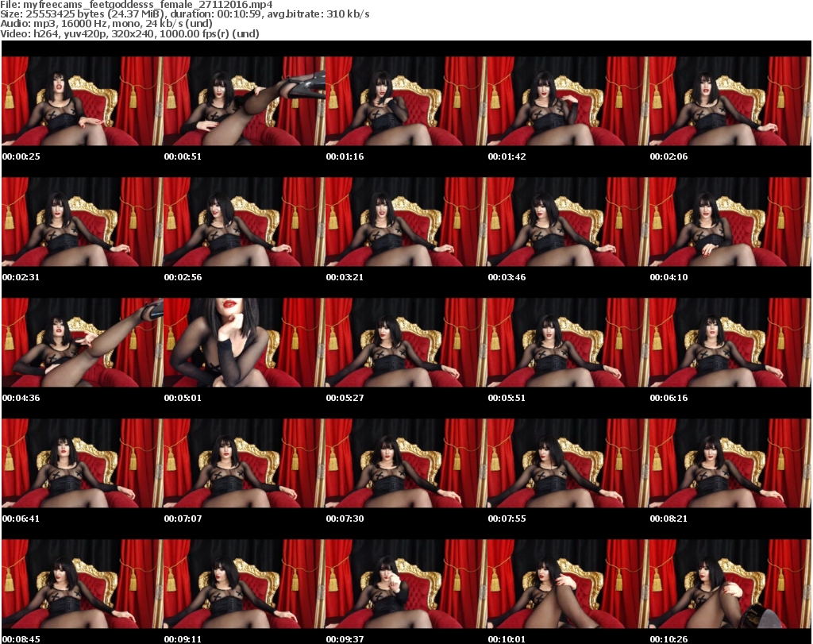This screenshot has height=644, width=813.
Task: Select the frame above timestamp 00:00:51
Action: [x=245, y=101]
